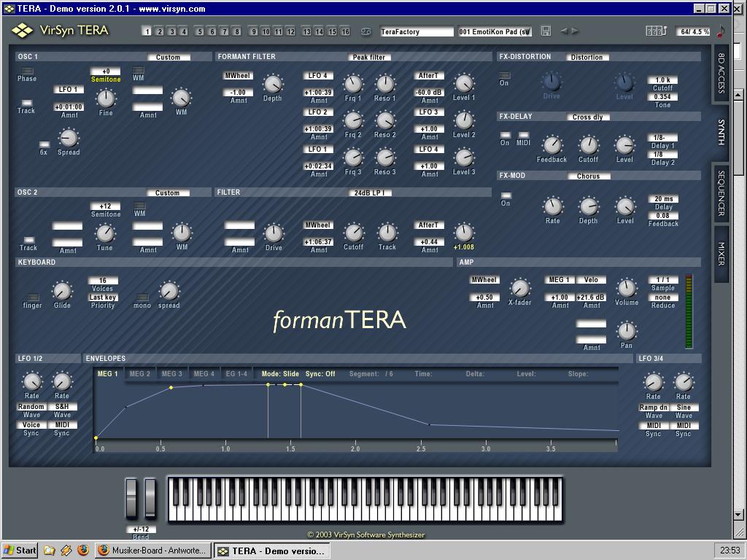Click the VirSyn TERA logo
The width and height of the screenshot is (747, 560).
coord(61,31)
